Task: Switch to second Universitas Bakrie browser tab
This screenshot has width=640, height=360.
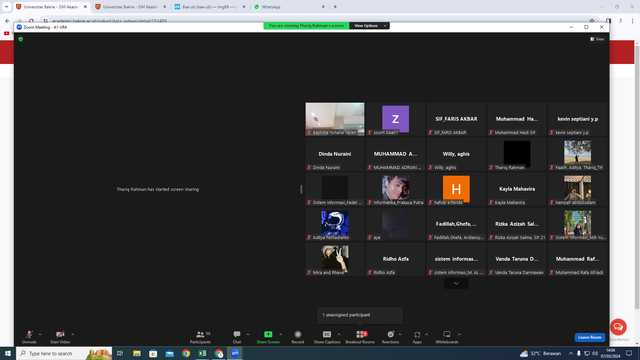Action: click(x=130, y=7)
